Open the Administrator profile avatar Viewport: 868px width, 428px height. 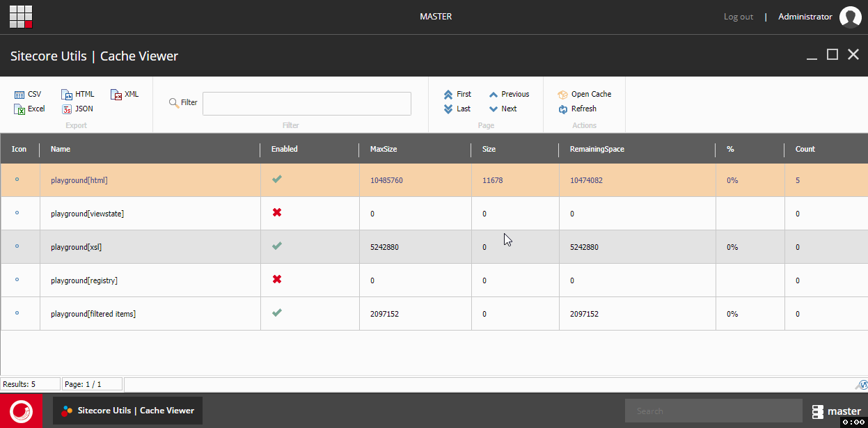pos(851,17)
